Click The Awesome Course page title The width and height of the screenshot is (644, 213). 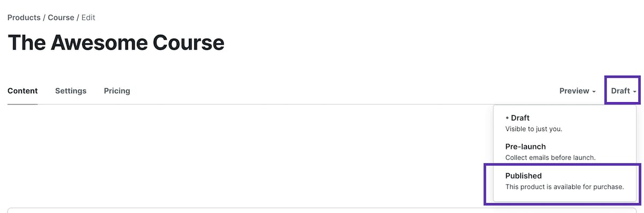click(x=116, y=42)
